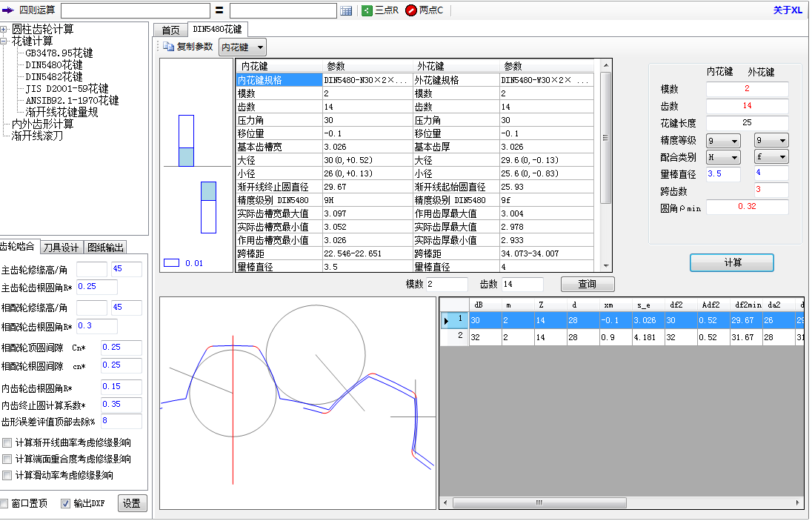This screenshot has height=521, width=812.
Task: Open the calculator grid icon in toolbar
Action: coord(346,10)
